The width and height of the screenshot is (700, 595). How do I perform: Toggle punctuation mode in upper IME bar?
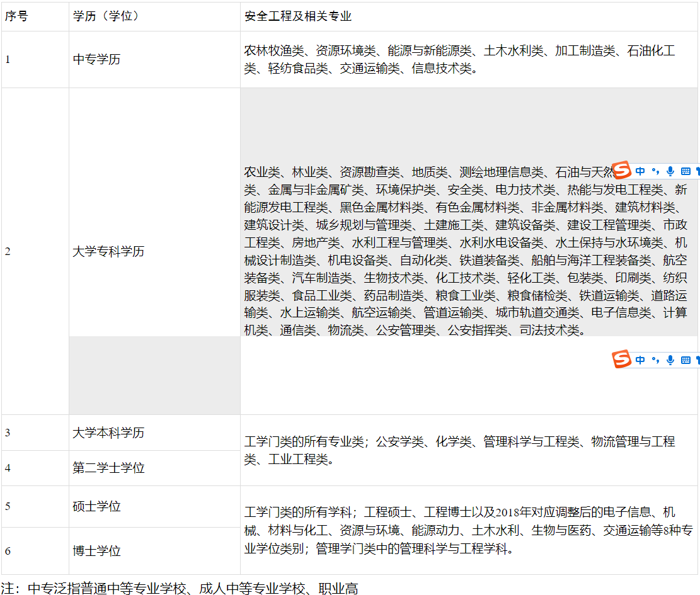tap(655, 171)
